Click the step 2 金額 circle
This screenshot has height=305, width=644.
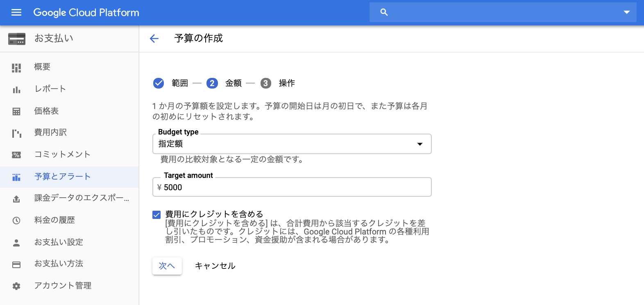[x=212, y=83]
